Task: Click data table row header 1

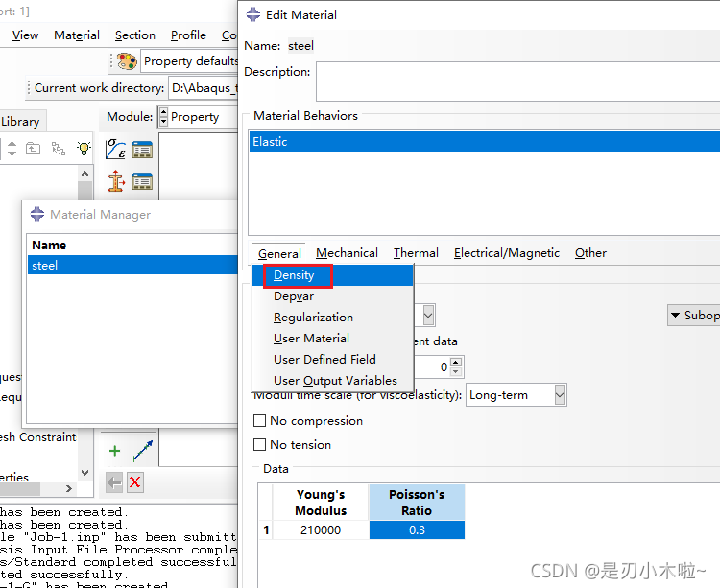Action: click(x=266, y=530)
